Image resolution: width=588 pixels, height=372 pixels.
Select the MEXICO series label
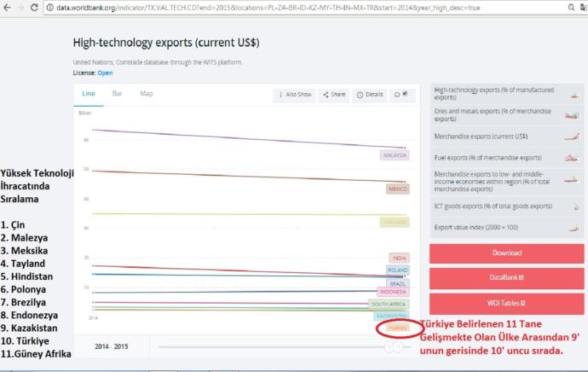tap(398, 189)
